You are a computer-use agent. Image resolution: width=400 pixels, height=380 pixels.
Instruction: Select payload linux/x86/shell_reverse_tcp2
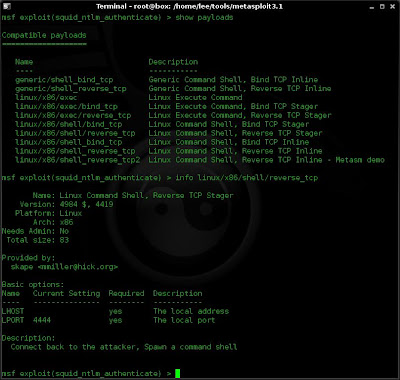77,160
